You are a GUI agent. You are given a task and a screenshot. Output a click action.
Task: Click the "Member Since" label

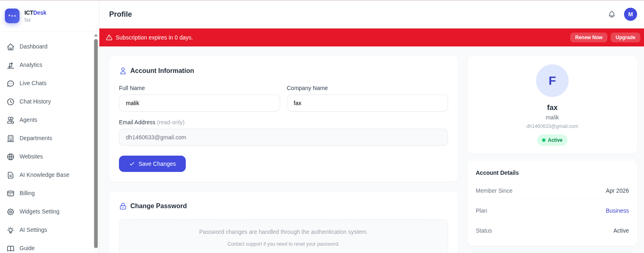(x=494, y=191)
